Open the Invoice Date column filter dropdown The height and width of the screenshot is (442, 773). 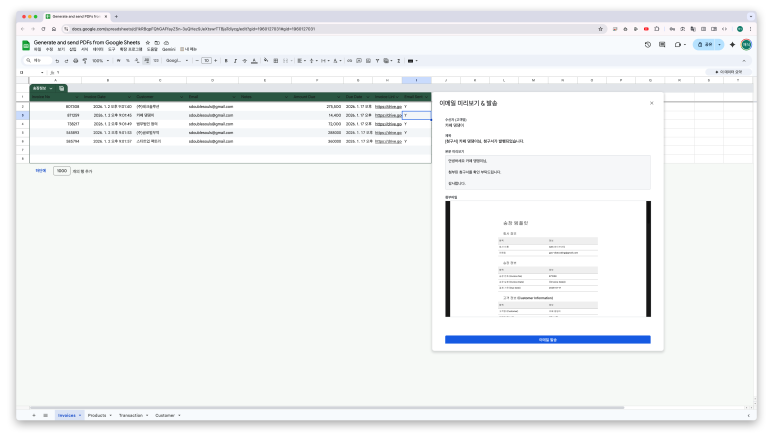(x=128, y=97)
